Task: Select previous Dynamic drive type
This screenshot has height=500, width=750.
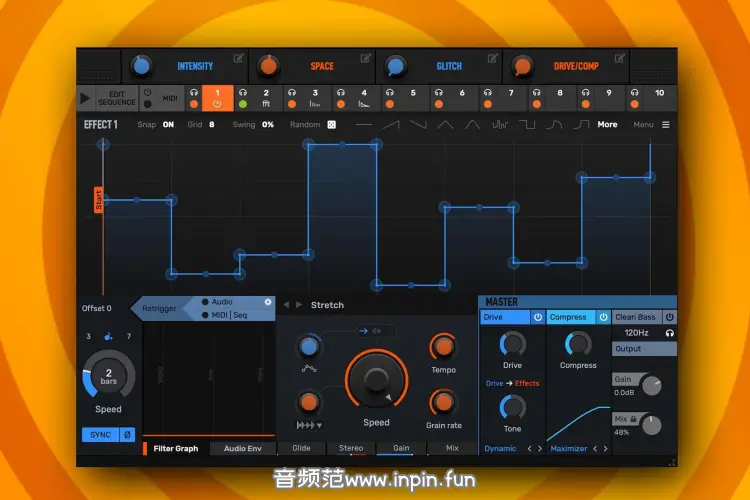Action: pos(529,448)
